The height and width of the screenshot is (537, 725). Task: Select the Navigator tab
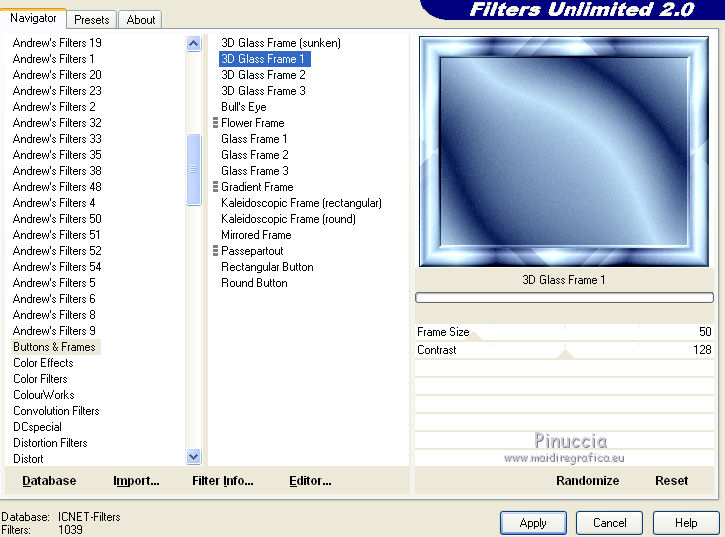(33, 19)
